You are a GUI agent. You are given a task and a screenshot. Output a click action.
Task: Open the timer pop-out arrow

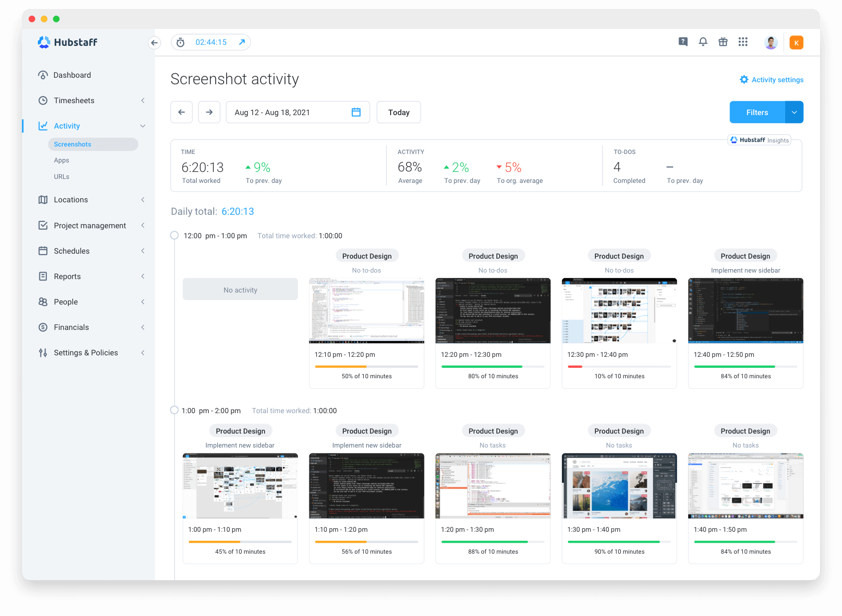pyautogui.click(x=242, y=42)
